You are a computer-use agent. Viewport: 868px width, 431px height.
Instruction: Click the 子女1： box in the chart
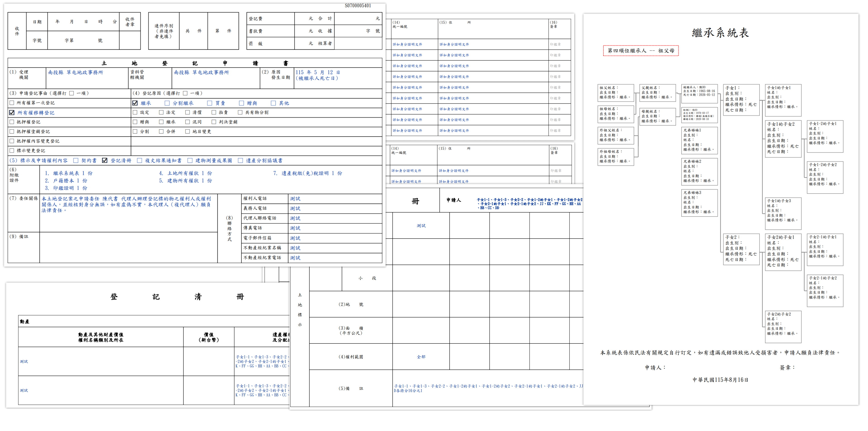pos(741,99)
